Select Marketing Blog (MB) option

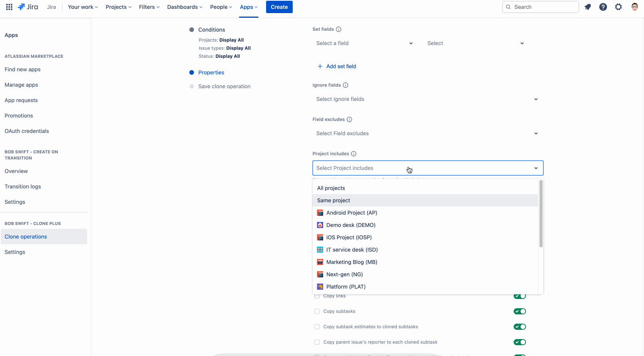425,262
